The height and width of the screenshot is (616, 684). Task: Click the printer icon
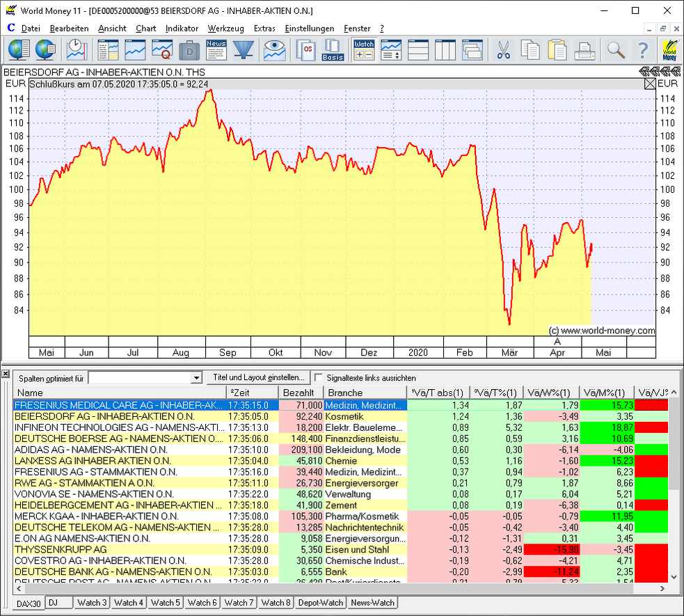(583, 49)
